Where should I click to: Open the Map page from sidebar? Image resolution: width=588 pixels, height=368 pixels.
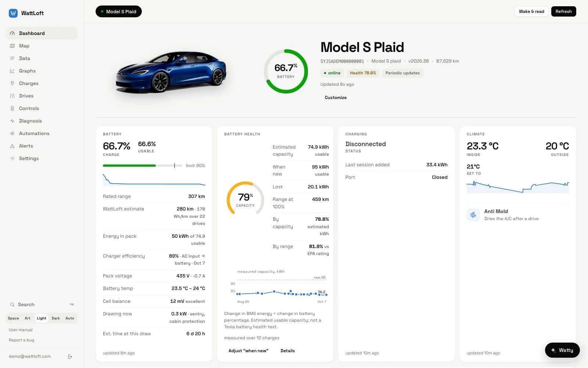click(42, 46)
